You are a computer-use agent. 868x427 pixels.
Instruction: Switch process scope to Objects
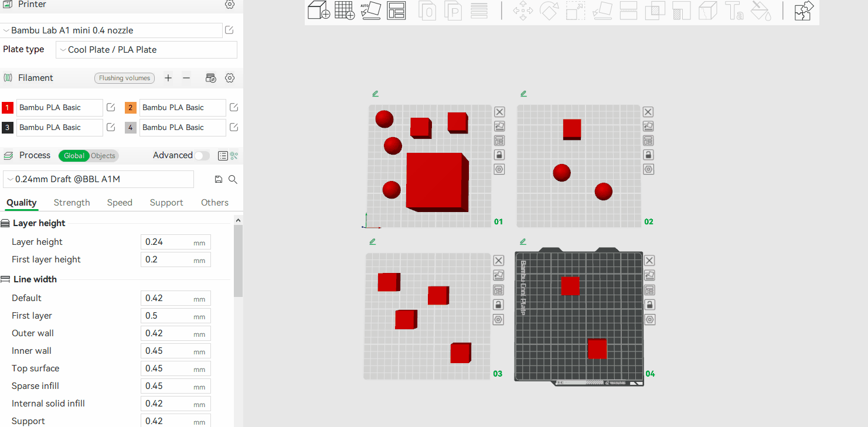pyautogui.click(x=103, y=156)
